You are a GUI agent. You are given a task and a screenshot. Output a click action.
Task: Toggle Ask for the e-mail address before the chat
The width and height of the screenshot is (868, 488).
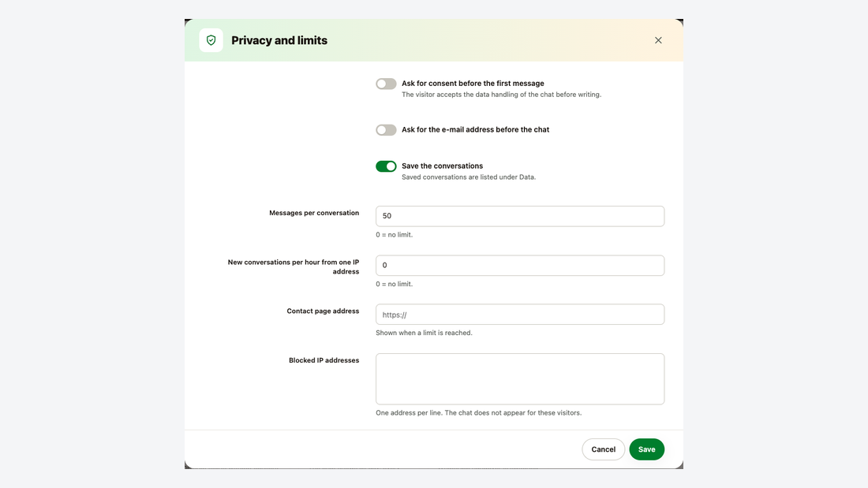click(386, 130)
